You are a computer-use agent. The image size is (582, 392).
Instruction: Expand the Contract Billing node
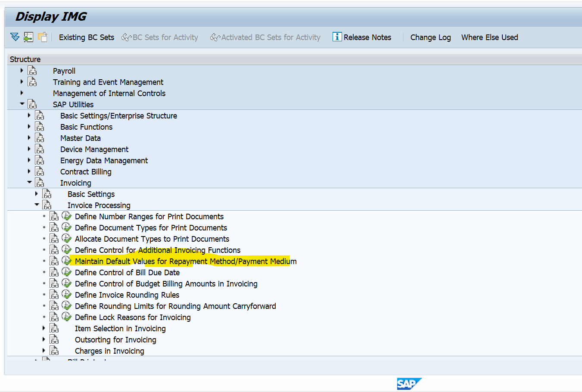click(x=29, y=171)
